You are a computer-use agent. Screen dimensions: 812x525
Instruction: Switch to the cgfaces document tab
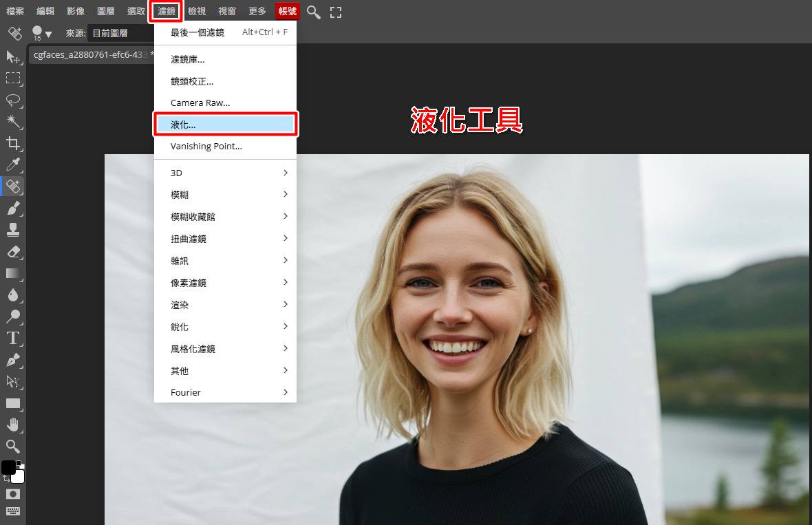pyautogui.click(x=89, y=54)
